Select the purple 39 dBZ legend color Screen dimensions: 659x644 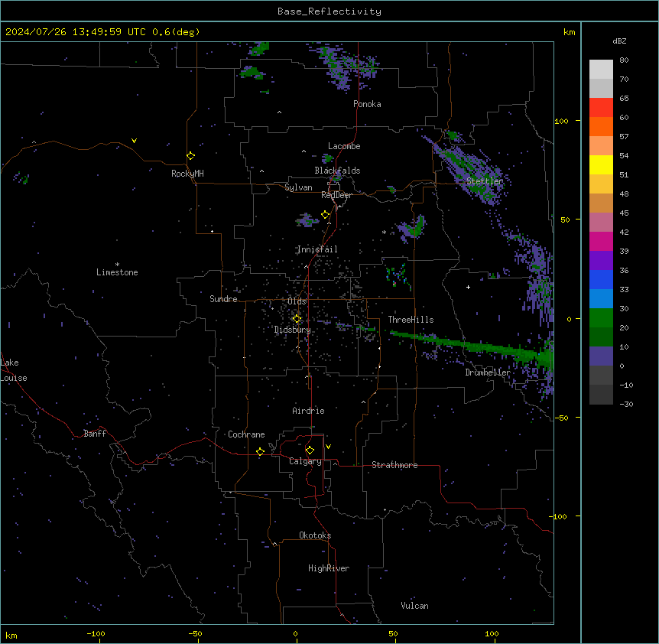point(601,260)
